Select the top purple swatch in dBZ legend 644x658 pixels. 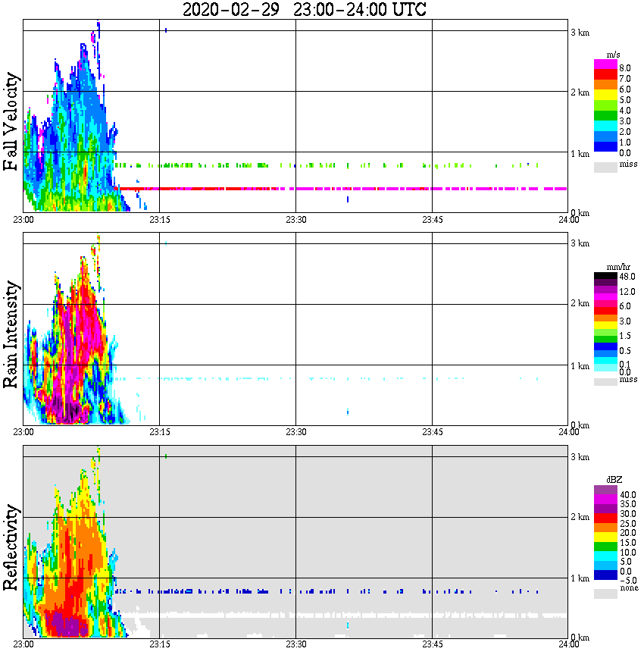tap(605, 490)
